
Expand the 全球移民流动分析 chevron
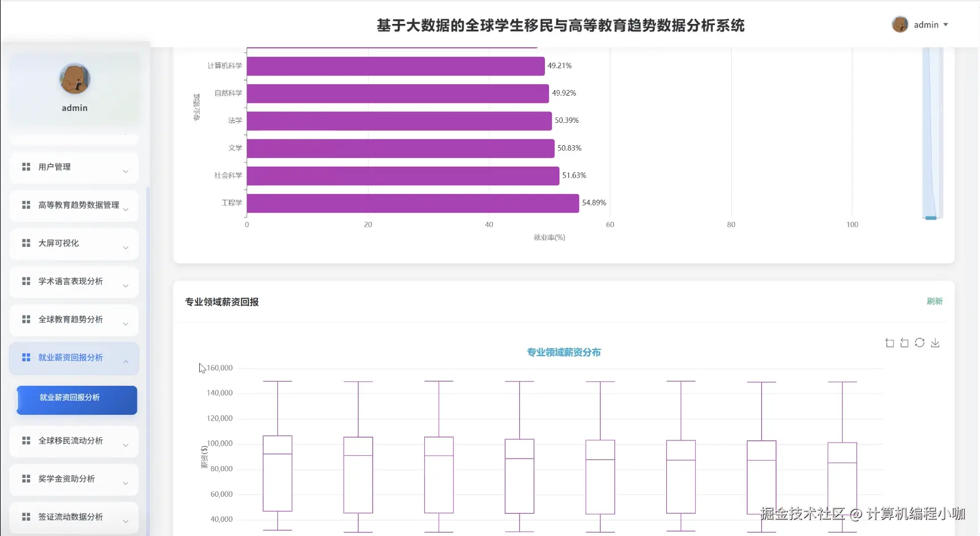click(x=126, y=445)
